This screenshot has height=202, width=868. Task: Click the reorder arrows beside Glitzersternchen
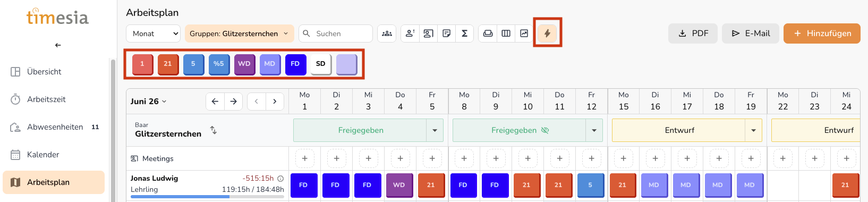(x=213, y=130)
